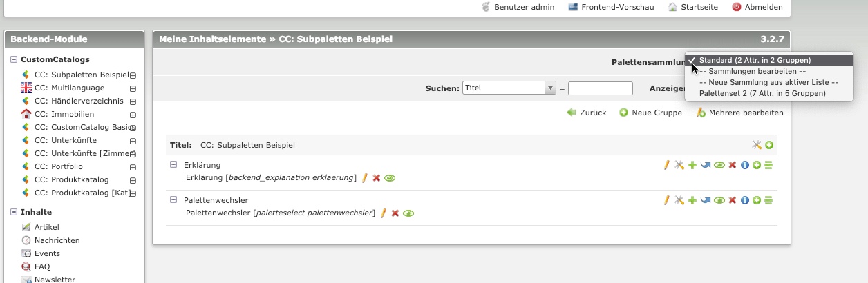
Task: Choose 'Sammlungen bearbeiten' in the dropdown
Action: click(753, 71)
